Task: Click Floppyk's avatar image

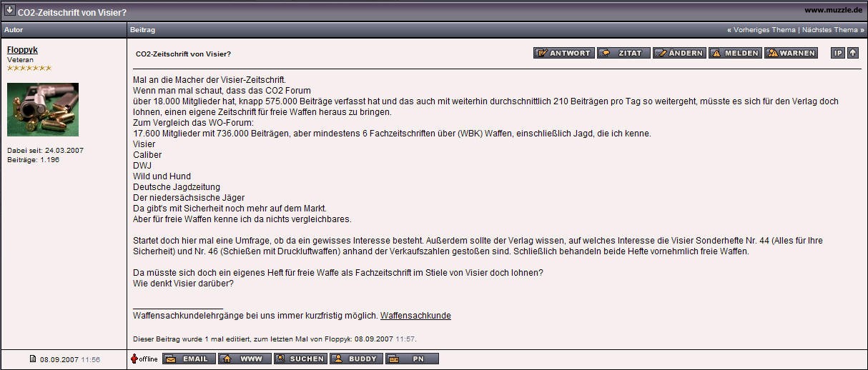Action: coord(43,109)
